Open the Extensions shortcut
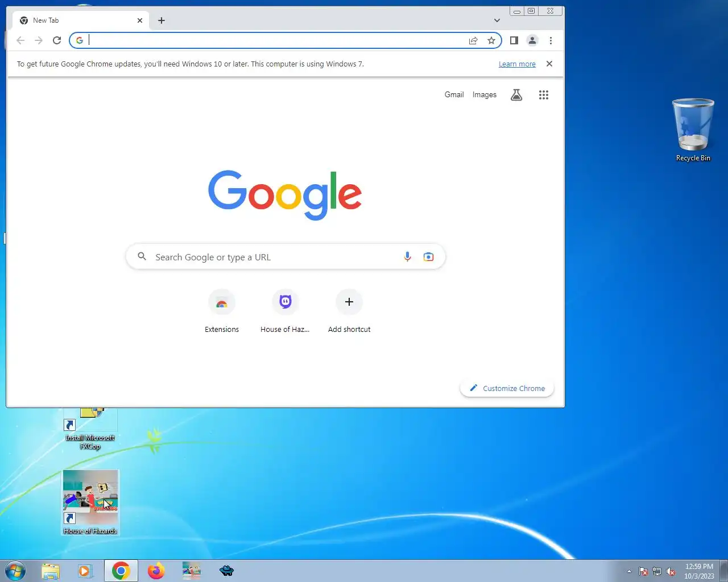The height and width of the screenshot is (582, 728). pos(222,311)
